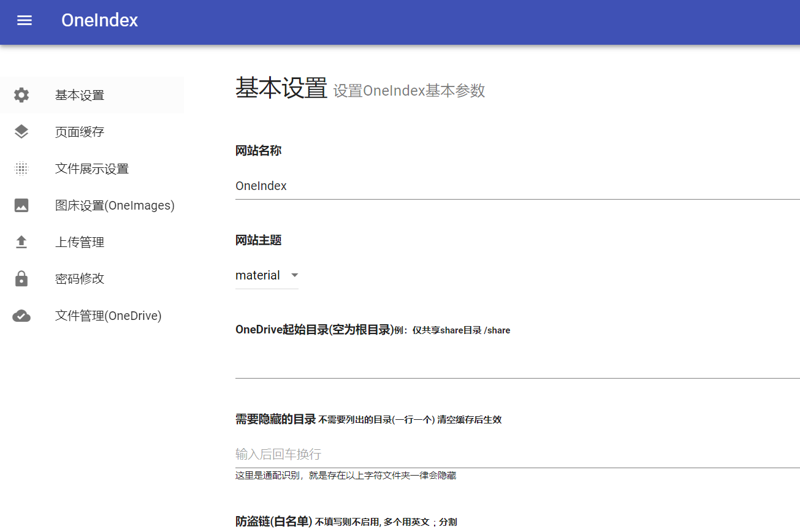Viewport: 800px width, 532px height.
Task: Go to 文件展示设置 menu item
Action: pos(92,169)
